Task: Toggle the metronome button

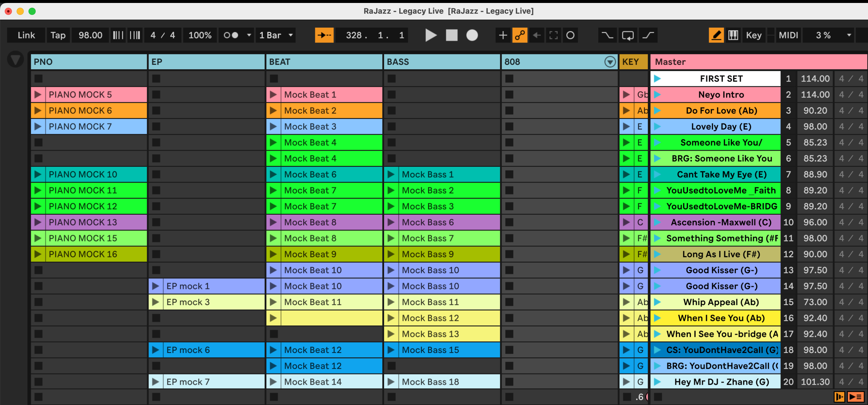Action: click(231, 35)
